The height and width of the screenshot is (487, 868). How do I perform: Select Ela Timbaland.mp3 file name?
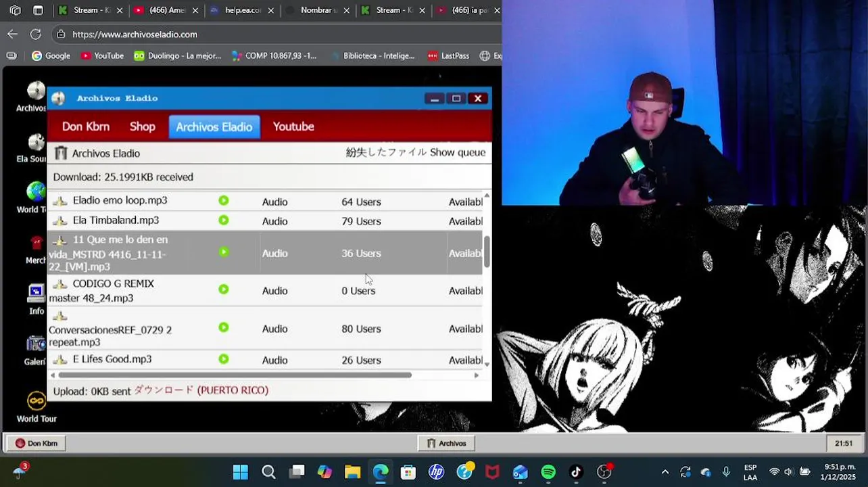pos(116,220)
